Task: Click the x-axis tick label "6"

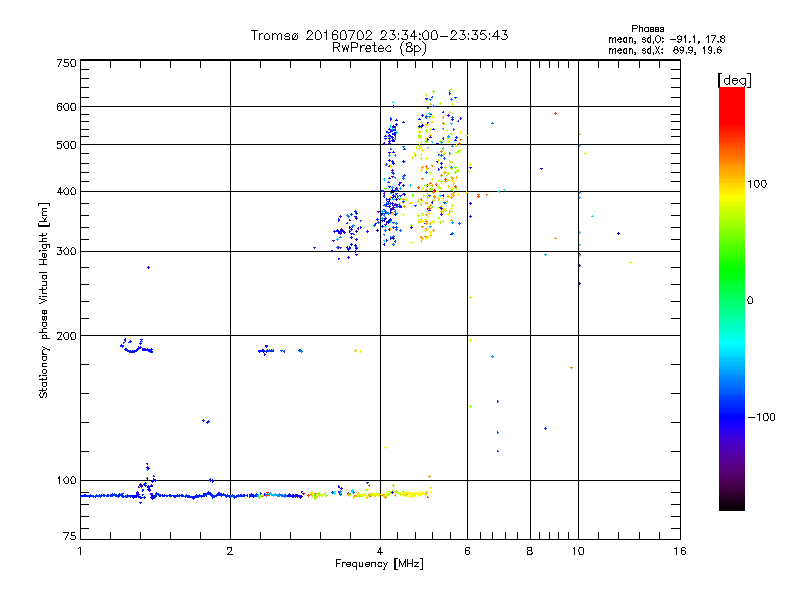Action: coord(467,551)
